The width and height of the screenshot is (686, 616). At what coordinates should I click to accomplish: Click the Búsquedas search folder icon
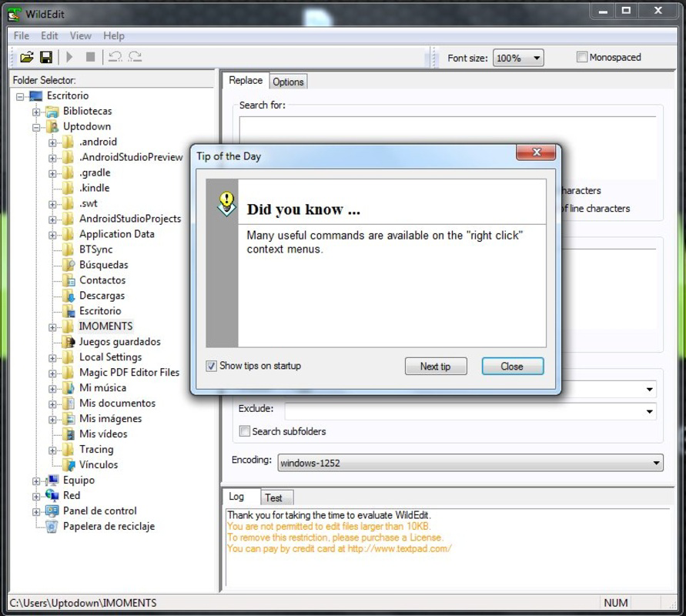[69, 265]
